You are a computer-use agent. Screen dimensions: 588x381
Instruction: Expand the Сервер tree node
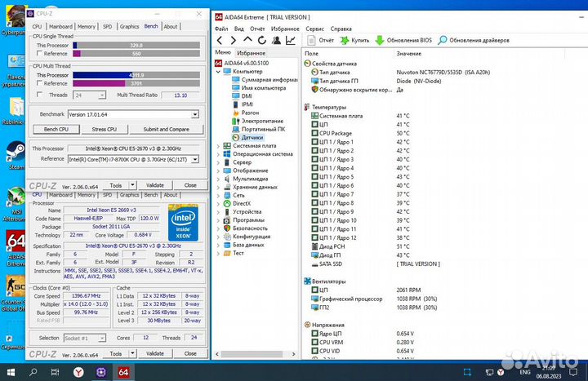tap(218, 162)
